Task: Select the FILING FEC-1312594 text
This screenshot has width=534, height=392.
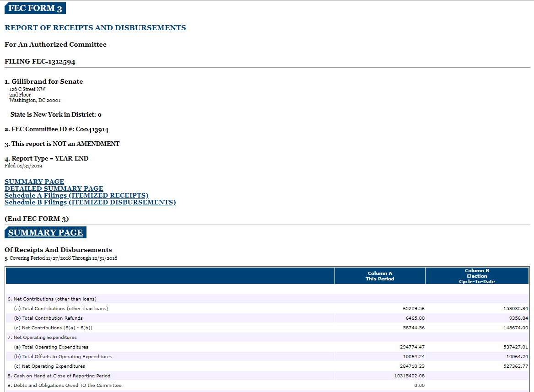Action: 40,61
